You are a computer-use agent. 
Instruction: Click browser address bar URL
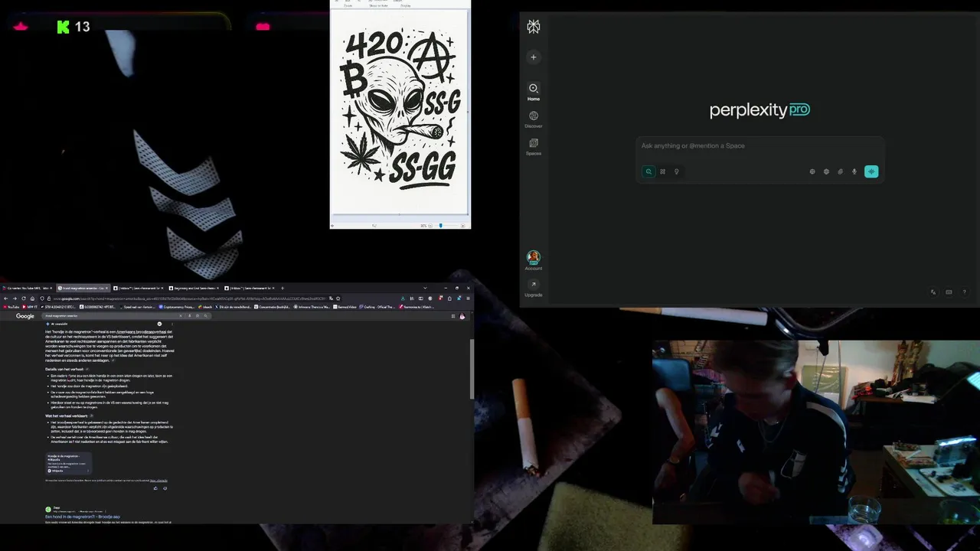[191, 298]
